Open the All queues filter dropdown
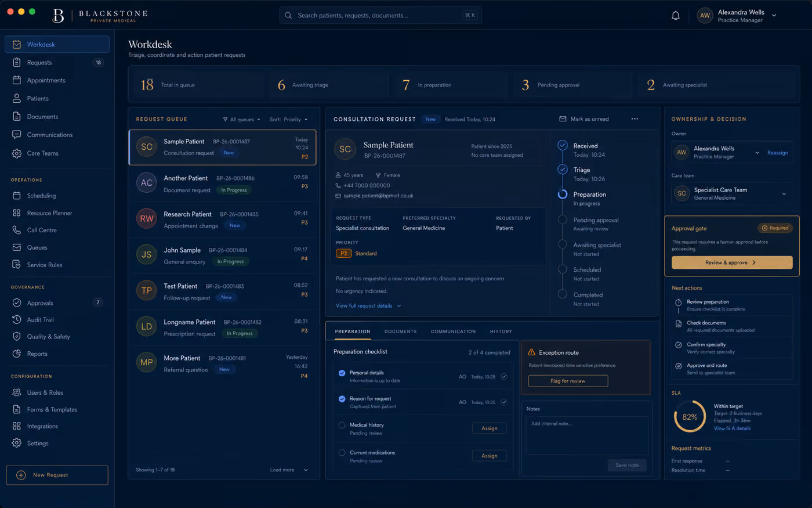The height and width of the screenshot is (508, 812). [x=242, y=120]
